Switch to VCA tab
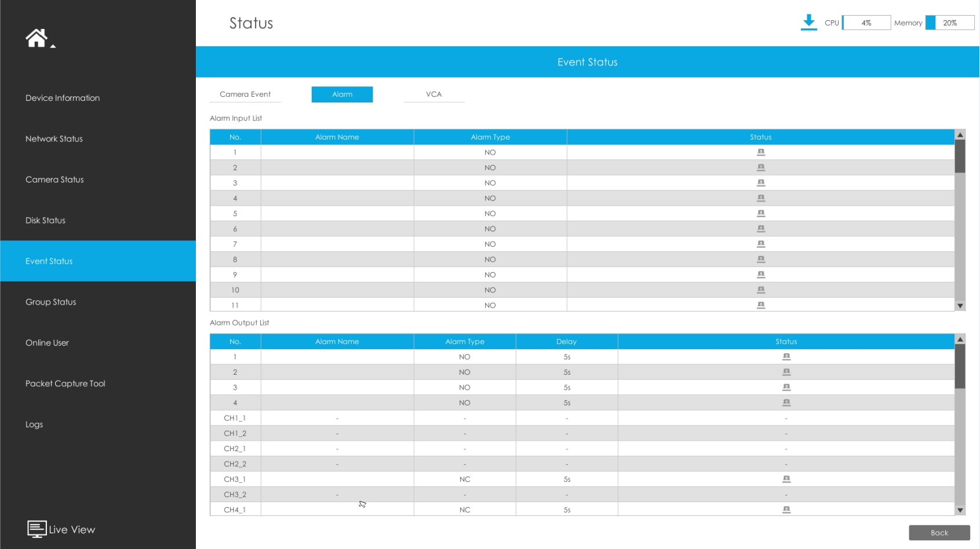The height and width of the screenshot is (549, 980). [433, 94]
